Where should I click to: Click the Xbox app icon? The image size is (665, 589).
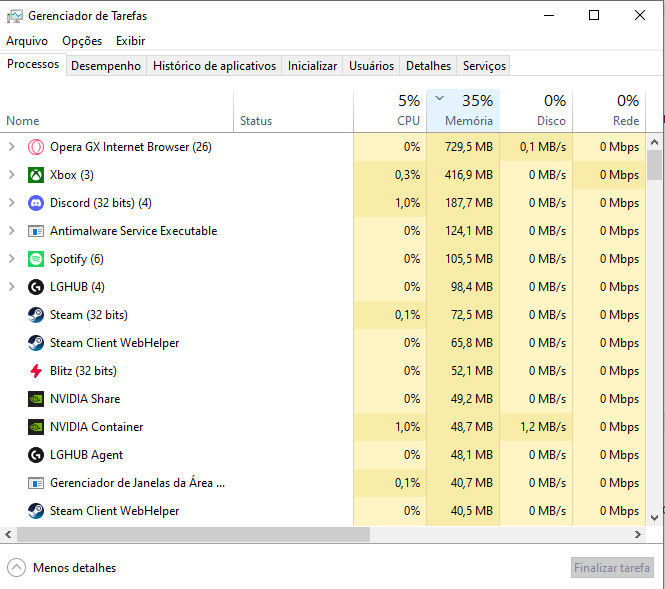[36, 175]
